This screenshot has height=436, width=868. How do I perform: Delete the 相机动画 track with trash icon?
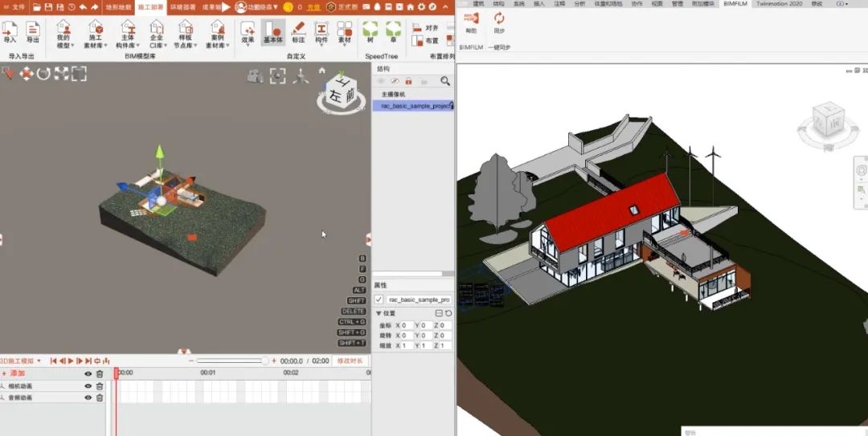(x=100, y=386)
